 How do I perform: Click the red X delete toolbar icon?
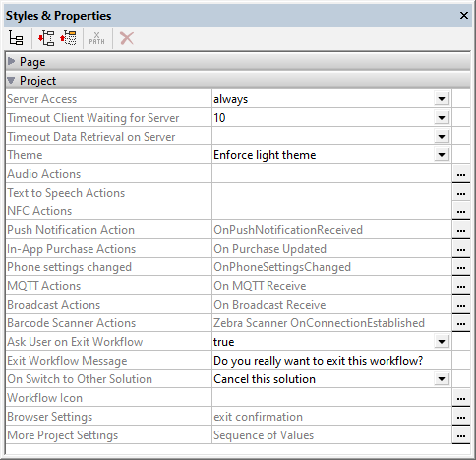(x=127, y=38)
